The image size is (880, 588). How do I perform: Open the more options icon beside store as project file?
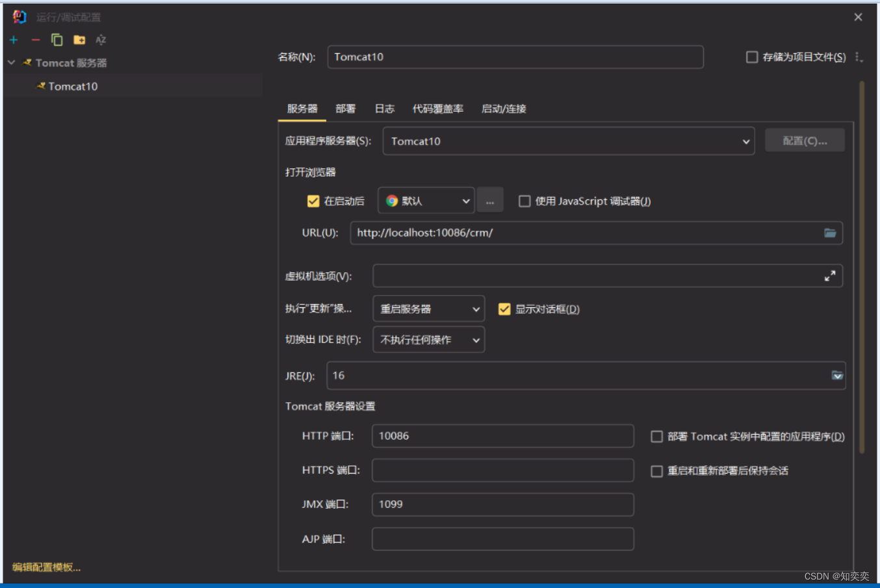coord(859,57)
